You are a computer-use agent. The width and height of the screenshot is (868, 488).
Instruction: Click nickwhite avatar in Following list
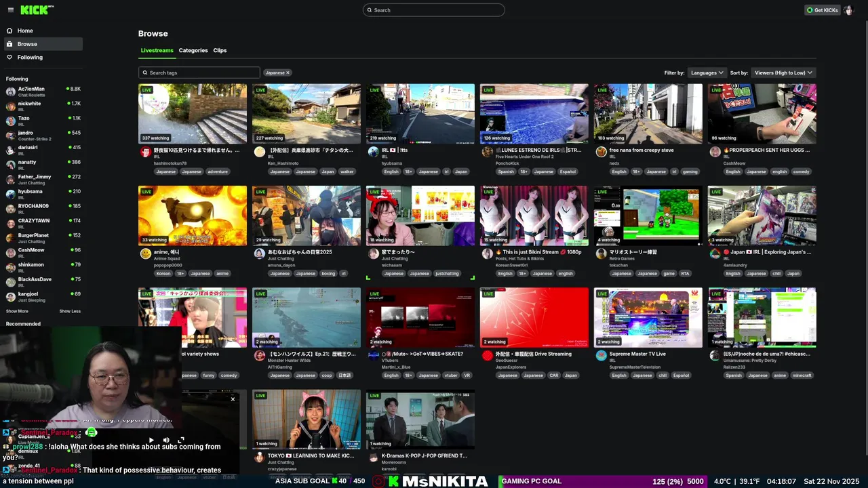click(11, 106)
